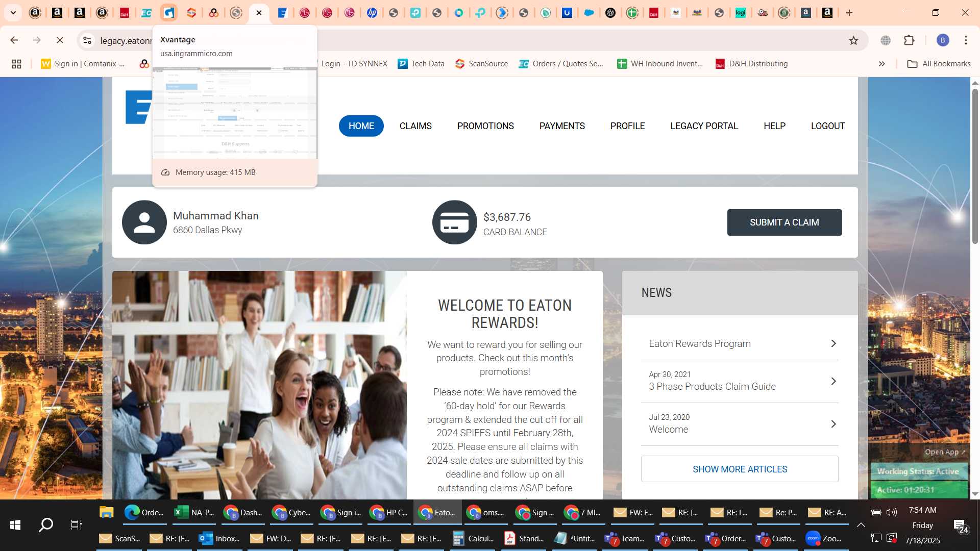Open WH Inbound Invent... bookmark

click(x=660, y=64)
